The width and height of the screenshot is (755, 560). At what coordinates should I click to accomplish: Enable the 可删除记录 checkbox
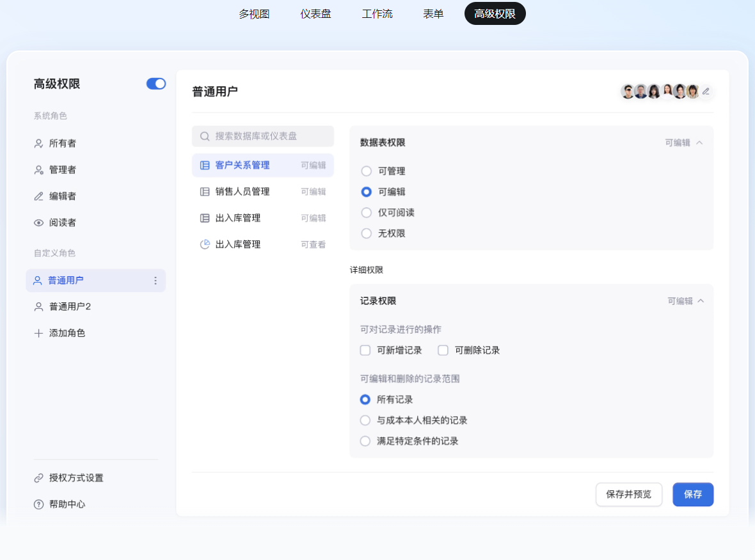click(x=443, y=350)
